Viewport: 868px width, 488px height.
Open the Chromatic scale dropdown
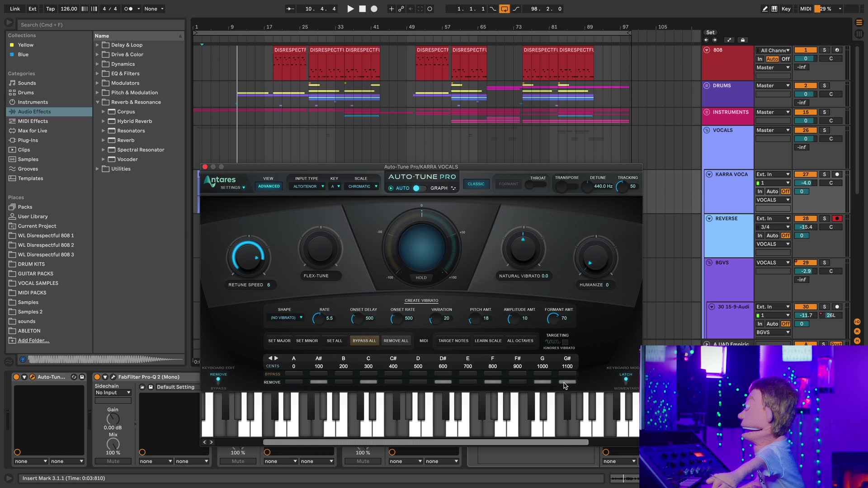361,186
